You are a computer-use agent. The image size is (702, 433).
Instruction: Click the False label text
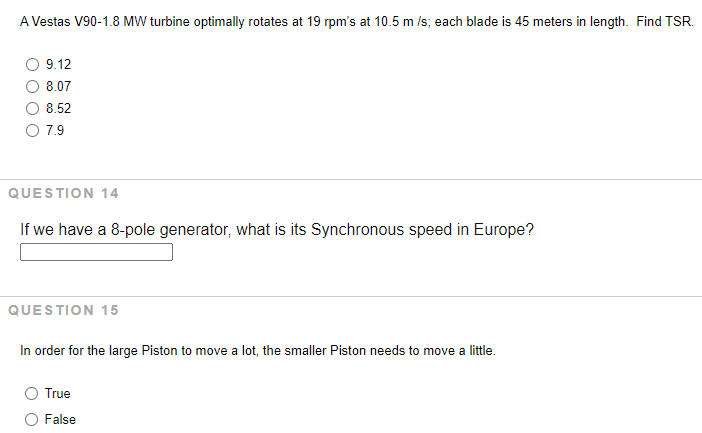[60, 420]
